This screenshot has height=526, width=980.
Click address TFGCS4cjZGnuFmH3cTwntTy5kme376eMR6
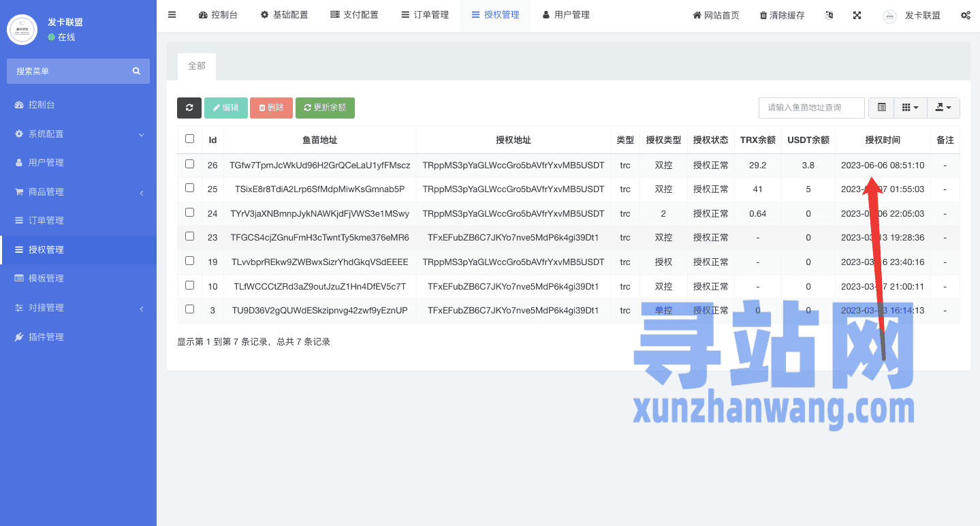pyautogui.click(x=320, y=237)
